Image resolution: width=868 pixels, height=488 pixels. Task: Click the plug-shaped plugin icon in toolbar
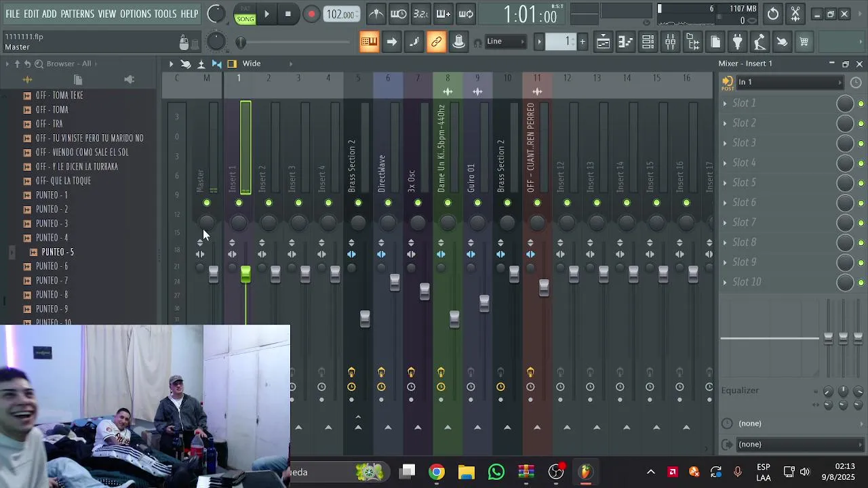tap(737, 42)
